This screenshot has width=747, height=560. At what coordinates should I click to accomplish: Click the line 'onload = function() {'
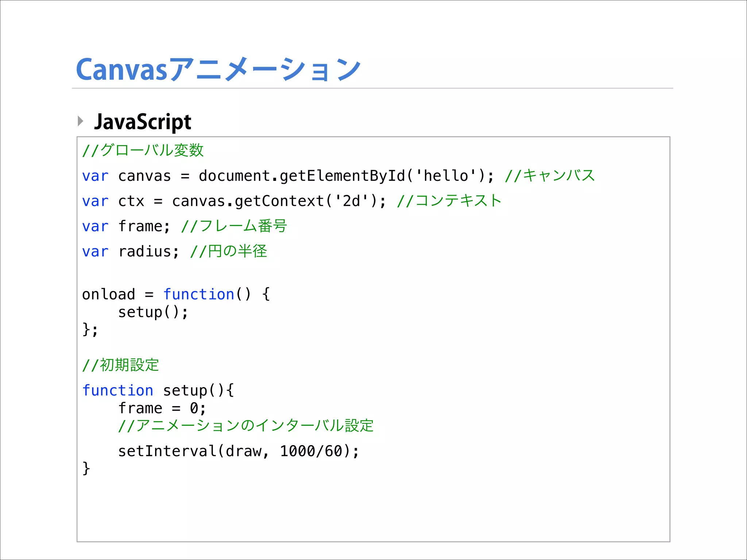click(176, 294)
